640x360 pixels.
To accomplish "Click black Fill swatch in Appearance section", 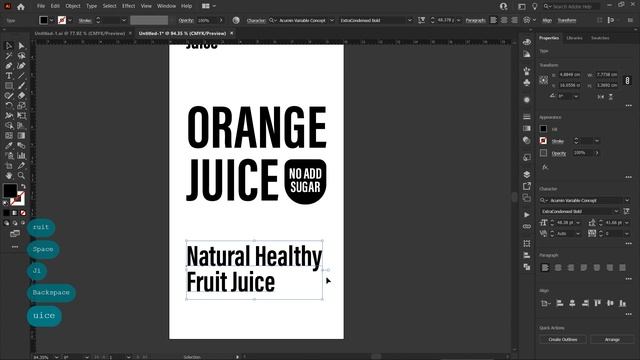I will tap(543, 129).
